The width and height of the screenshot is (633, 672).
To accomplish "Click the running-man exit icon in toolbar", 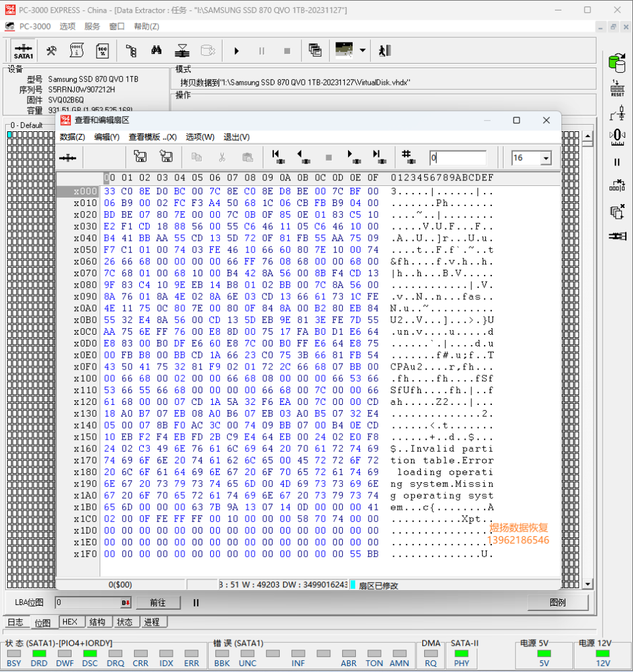I will (385, 51).
